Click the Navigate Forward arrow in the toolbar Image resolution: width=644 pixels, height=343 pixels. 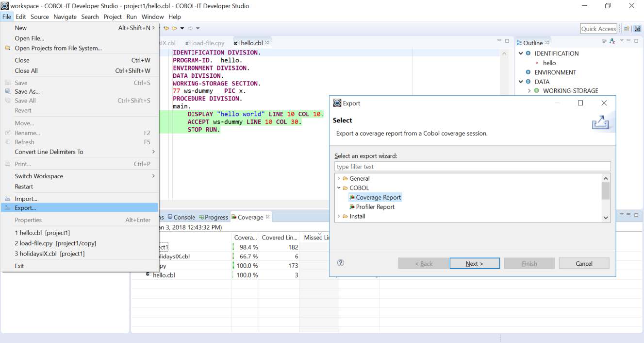[x=191, y=28]
